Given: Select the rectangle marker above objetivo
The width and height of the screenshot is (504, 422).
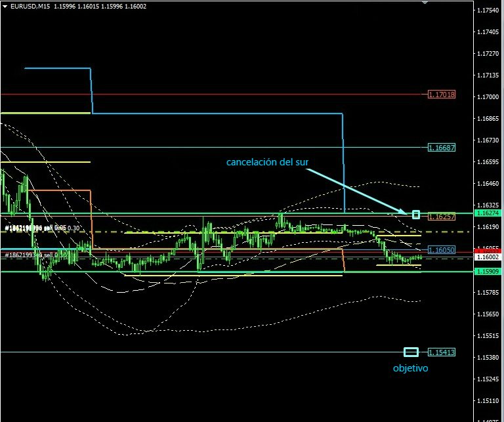Looking at the screenshot, I should coord(411,352).
